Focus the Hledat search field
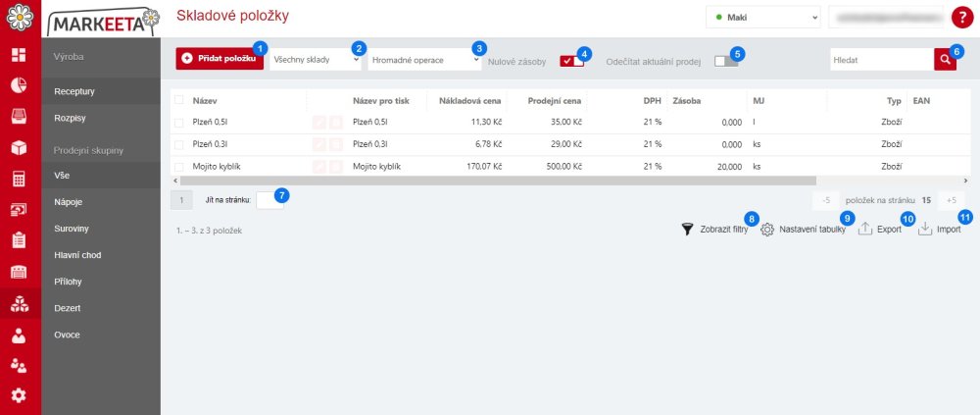The height and width of the screenshot is (415, 980). [x=882, y=60]
